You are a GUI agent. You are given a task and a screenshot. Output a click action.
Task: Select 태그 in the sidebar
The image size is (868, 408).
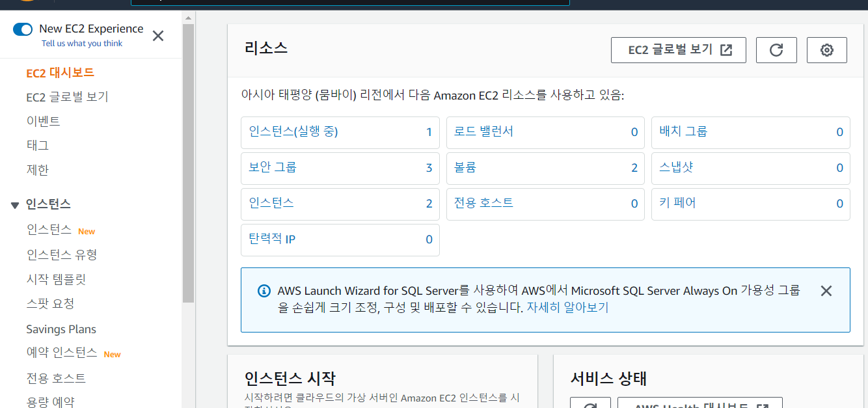pos(37,145)
